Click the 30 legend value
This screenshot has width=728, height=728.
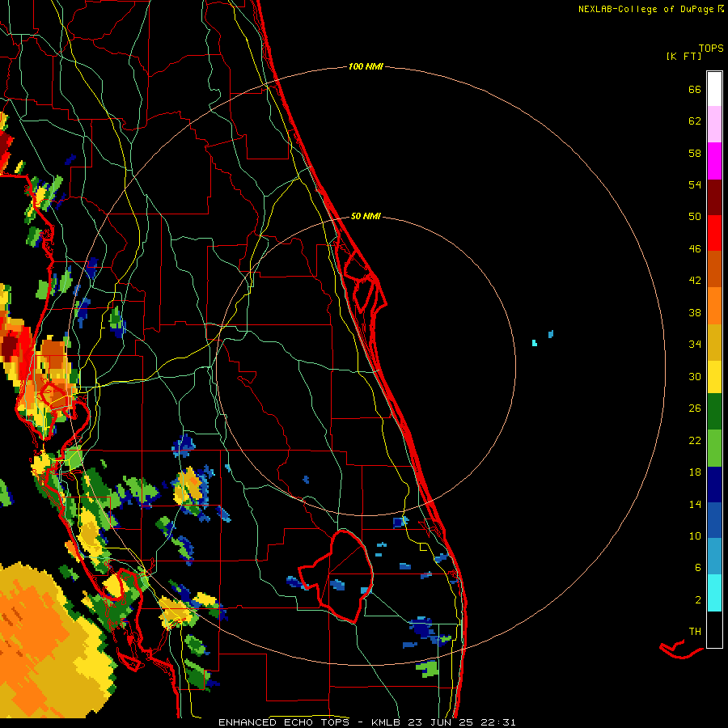(x=695, y=376)
